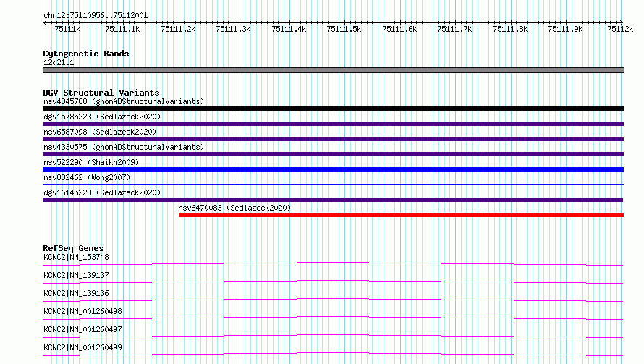Select the purple nsv6587098 variant bar

(x=333, y=139)
